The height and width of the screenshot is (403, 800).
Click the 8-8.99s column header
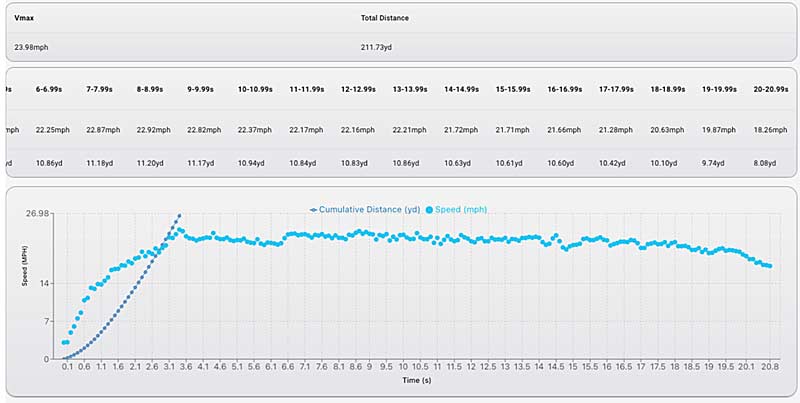[x=150, y=89]
